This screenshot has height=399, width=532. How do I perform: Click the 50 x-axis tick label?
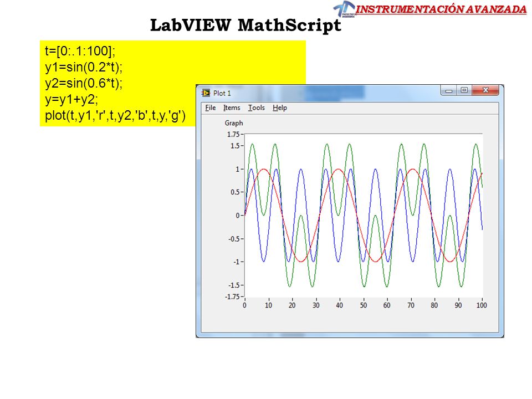click(x=364, y=305)
